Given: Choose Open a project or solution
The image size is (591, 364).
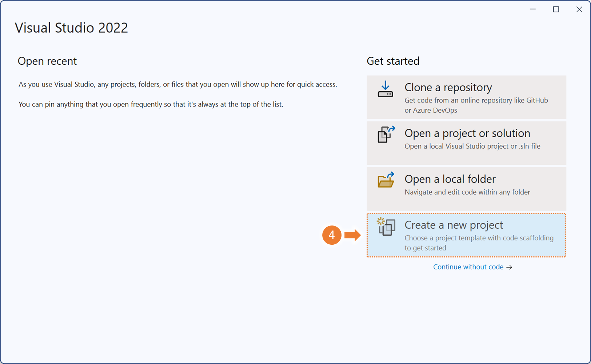Looking at the screenshot, I should tap(466, 143).
